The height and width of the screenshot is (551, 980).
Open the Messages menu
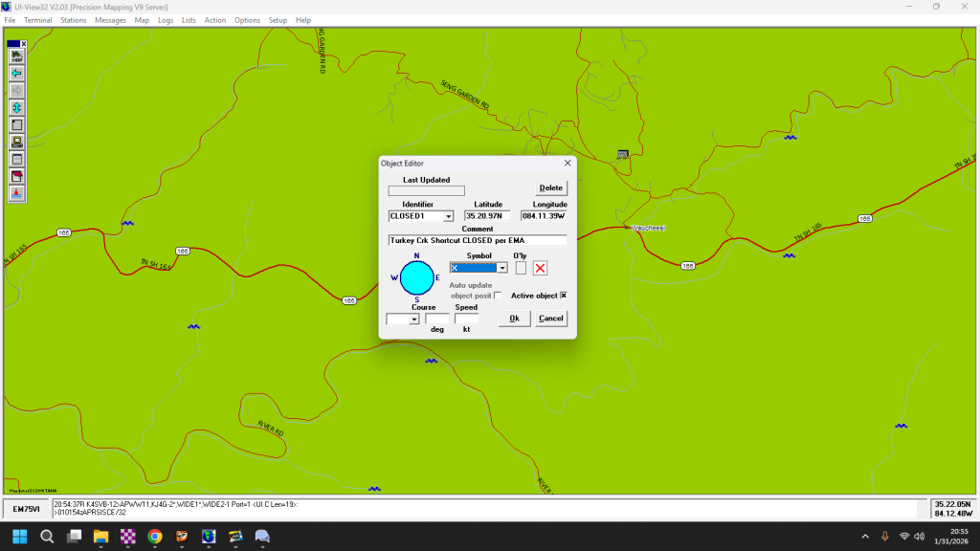[110, 20]
